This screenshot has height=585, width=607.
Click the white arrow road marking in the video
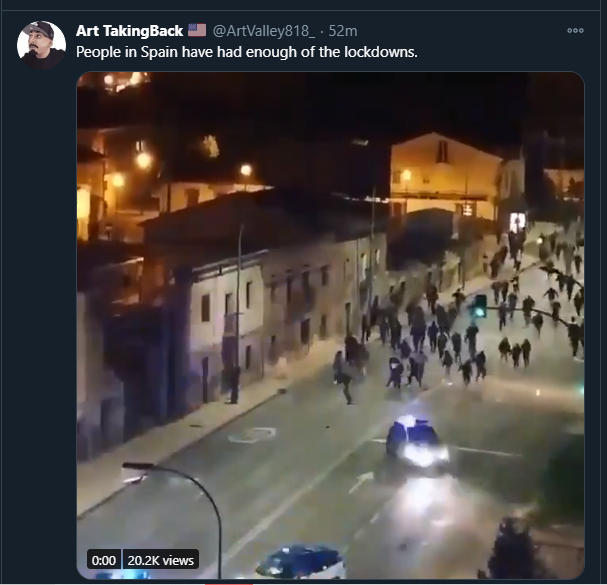coord(361,482)
